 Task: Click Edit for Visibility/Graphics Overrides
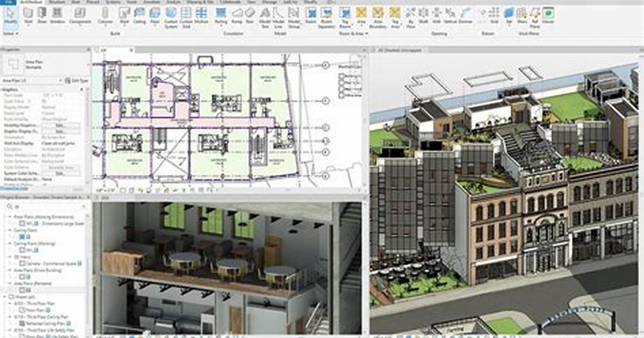click(60, 125)
